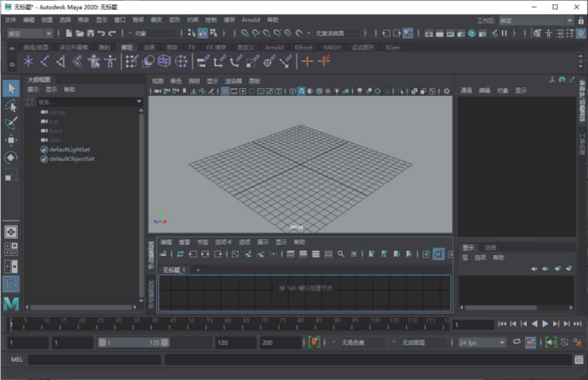This screenshot has height=380, width=588.
Task: Select the Paint Selection tool
Action: (x=11, y=123)
